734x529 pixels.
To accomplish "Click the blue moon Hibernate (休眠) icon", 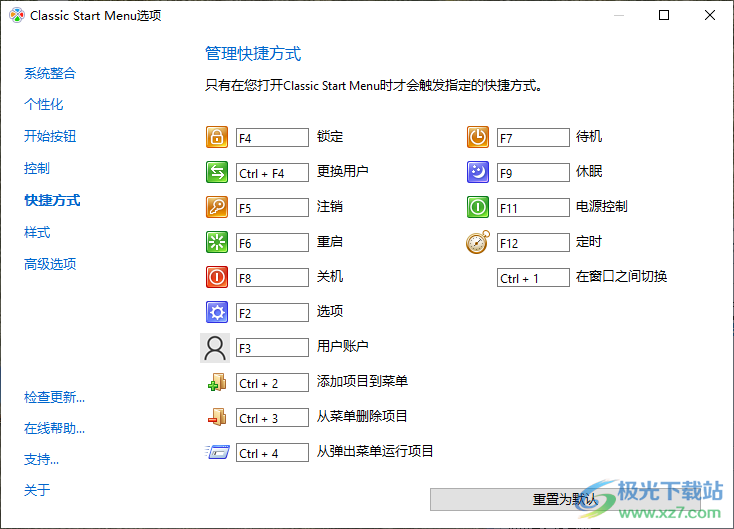I will pyautogui.click(x=477, y=172).
